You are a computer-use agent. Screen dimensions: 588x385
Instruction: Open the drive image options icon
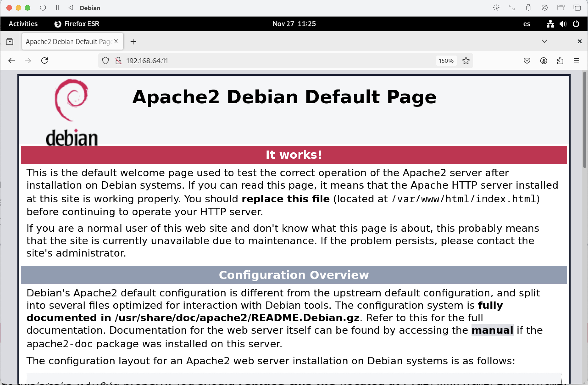[544, 8]
